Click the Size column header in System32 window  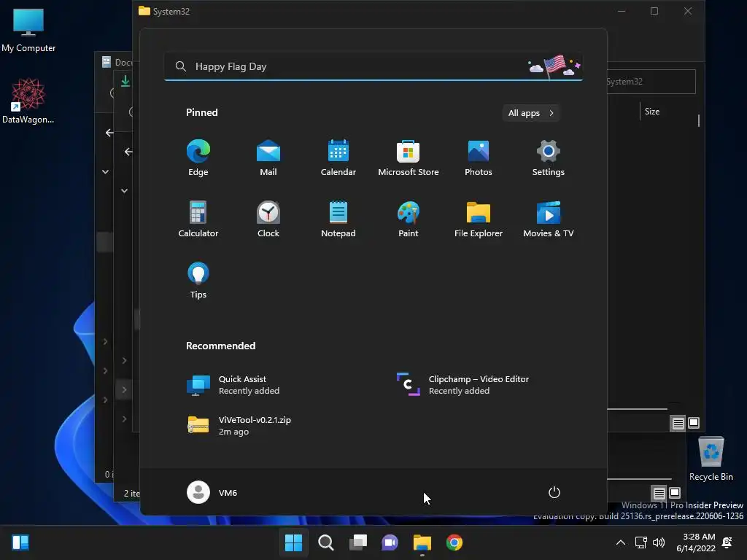click(651, 112)
